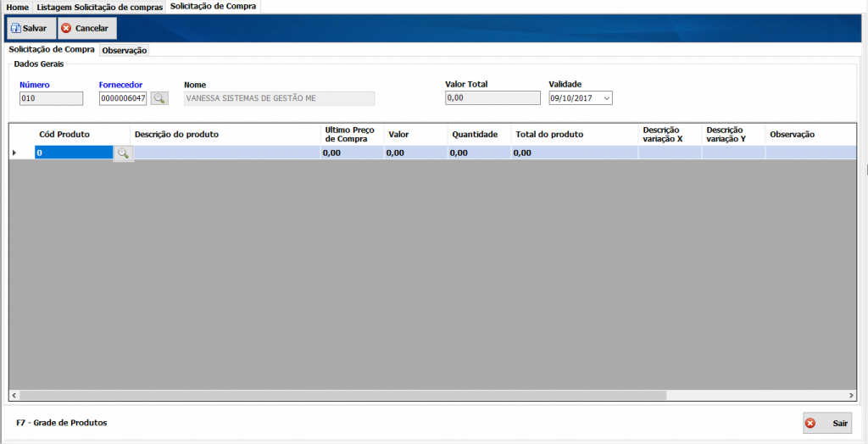Open supplier search magnifier next to Fornecedor
868x444 pixels.
click(159, 98)
